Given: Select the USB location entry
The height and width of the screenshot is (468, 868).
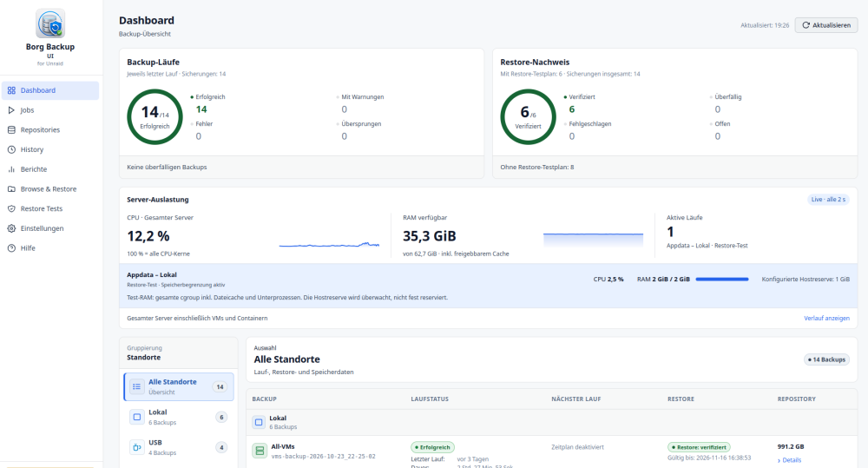Looking at the screenshot, I should [x=179, y=447].
